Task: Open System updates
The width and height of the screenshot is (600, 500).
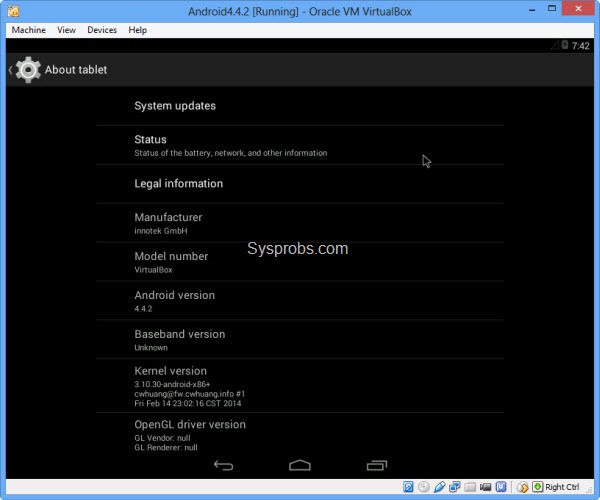Action: coord(300,106)
